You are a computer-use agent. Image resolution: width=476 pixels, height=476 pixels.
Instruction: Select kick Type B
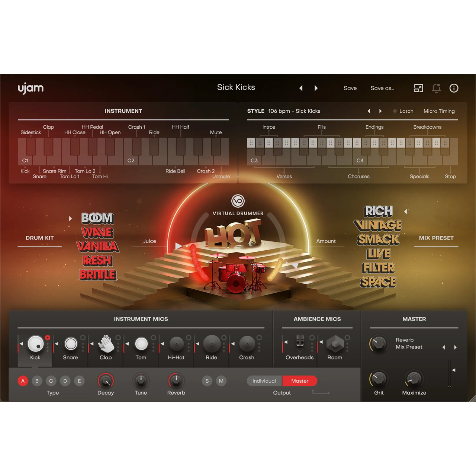pos(37,381)
